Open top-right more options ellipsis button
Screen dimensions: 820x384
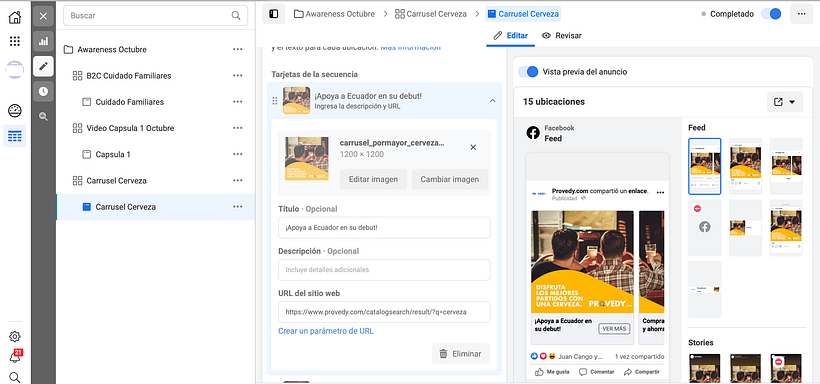coord(801,14)
